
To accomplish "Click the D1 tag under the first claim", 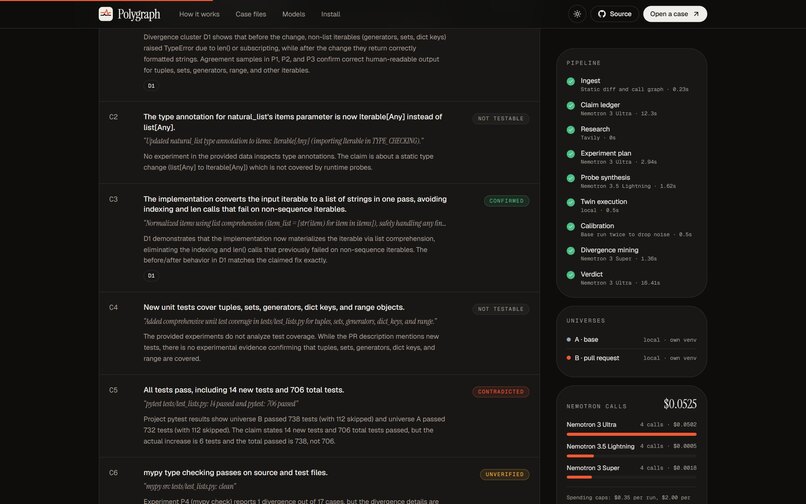I will pyautogui.click(x=151, y=86).
